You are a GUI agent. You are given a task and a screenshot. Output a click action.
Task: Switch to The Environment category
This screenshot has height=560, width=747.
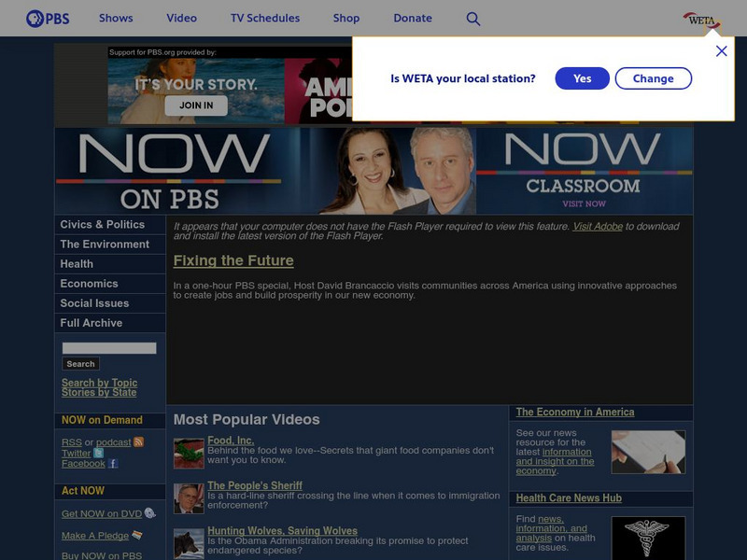coord(105,244)
